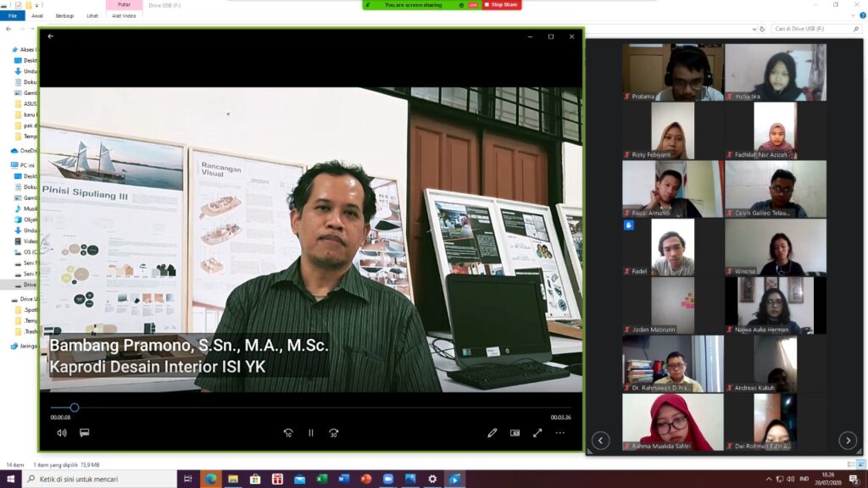Switch Explorer to details view
Screen dimensions: 868x488
(x=851, y=465)
